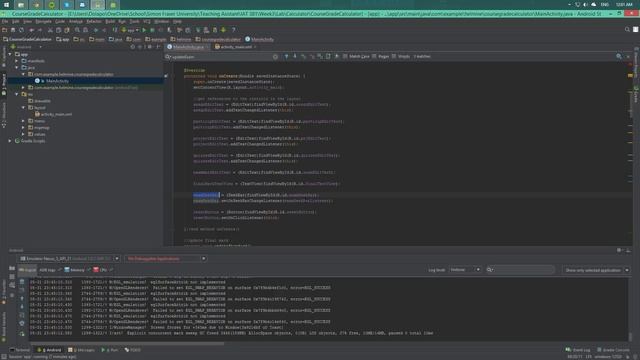Image resolution: width=640 pixels, height=360 pixels.
Task: Expand the values folder node
Action: coord(23,134)
